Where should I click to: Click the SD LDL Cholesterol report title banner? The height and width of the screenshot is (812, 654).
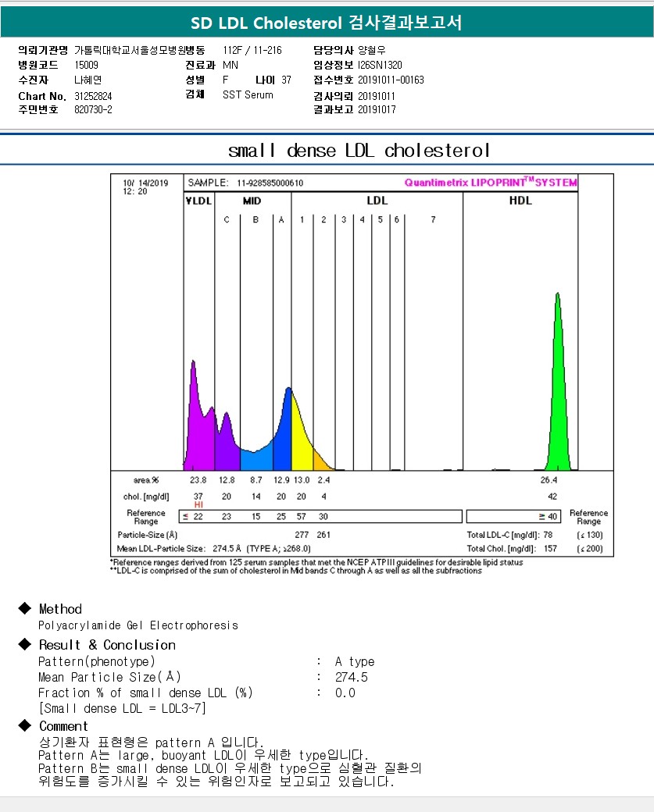(327, 23)
